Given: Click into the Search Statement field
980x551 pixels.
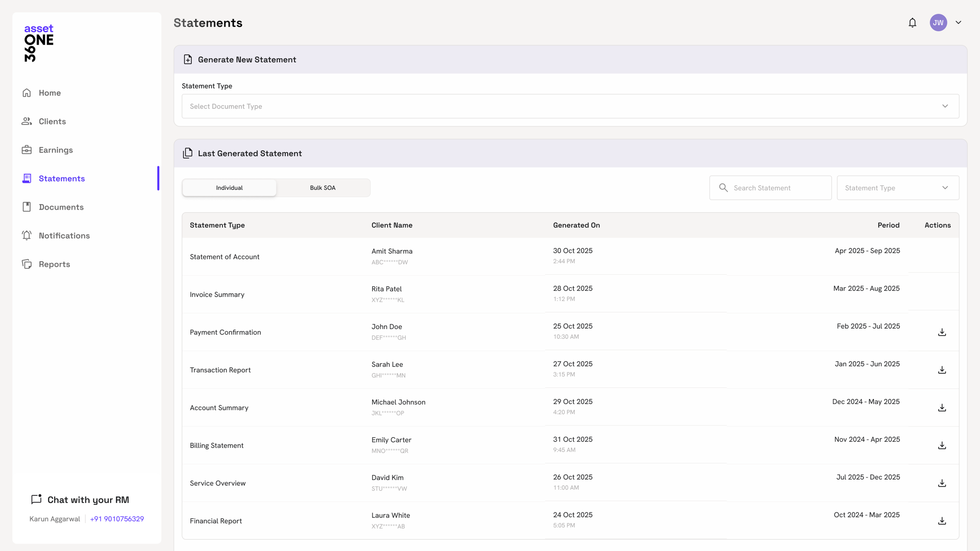Looking at the screenshot, I should point(770,188).
